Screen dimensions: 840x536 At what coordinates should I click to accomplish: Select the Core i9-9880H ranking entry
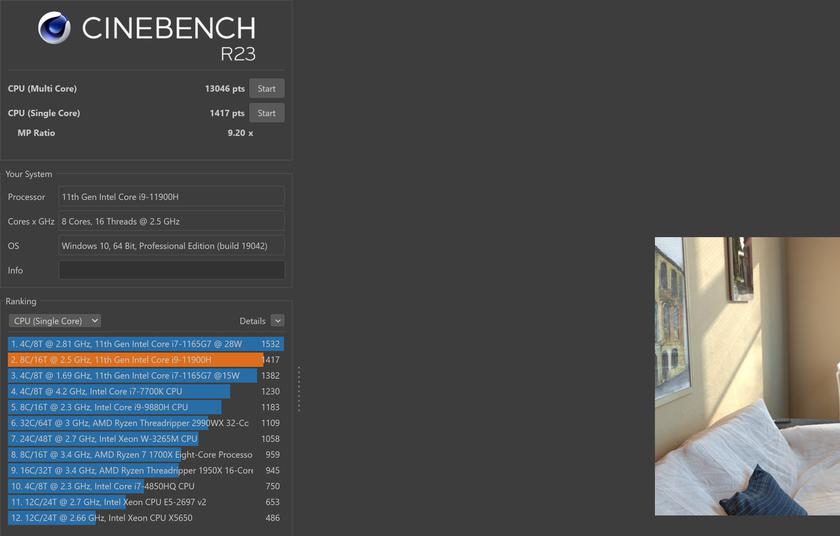pyautogui.click(x=114, y=407)
